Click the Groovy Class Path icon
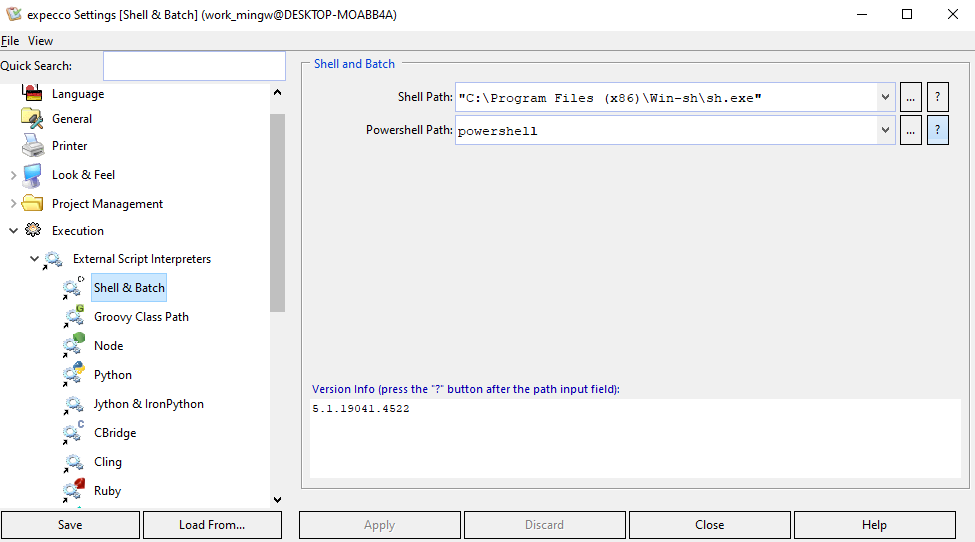The width and height of the screenshot is (975, 542). click(74, 317)
